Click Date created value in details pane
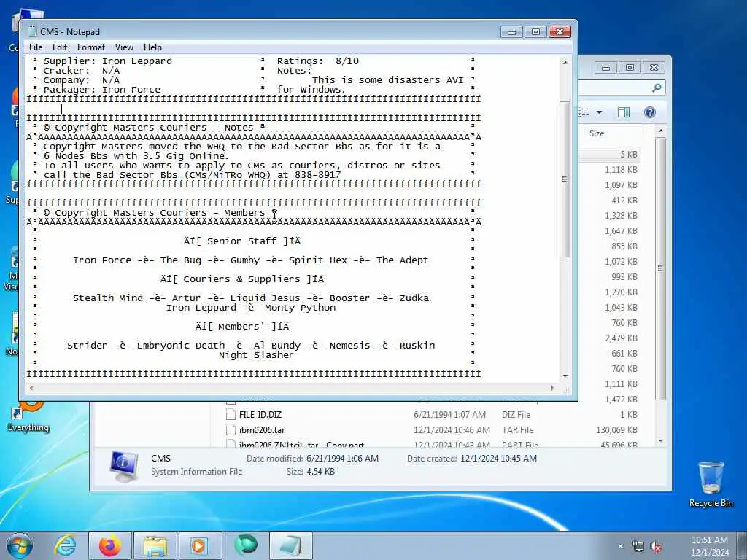This screenshot has height=560, width=747. pos(498,459)
